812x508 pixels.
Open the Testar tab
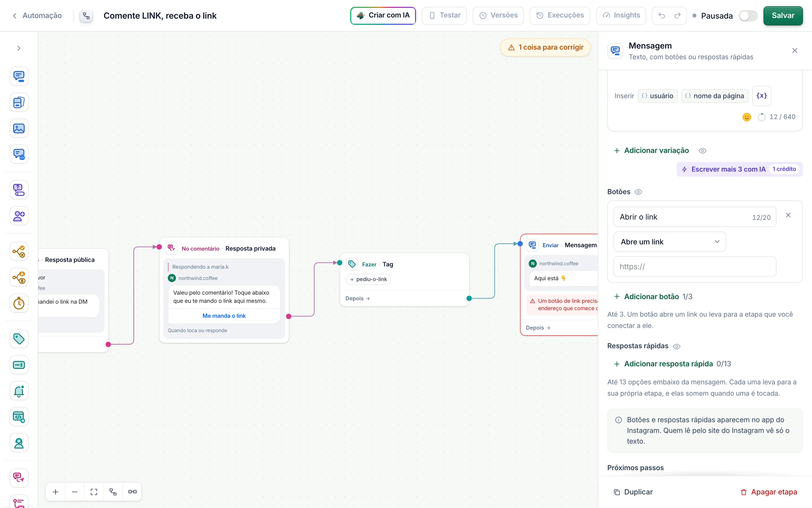coord(444,16)
